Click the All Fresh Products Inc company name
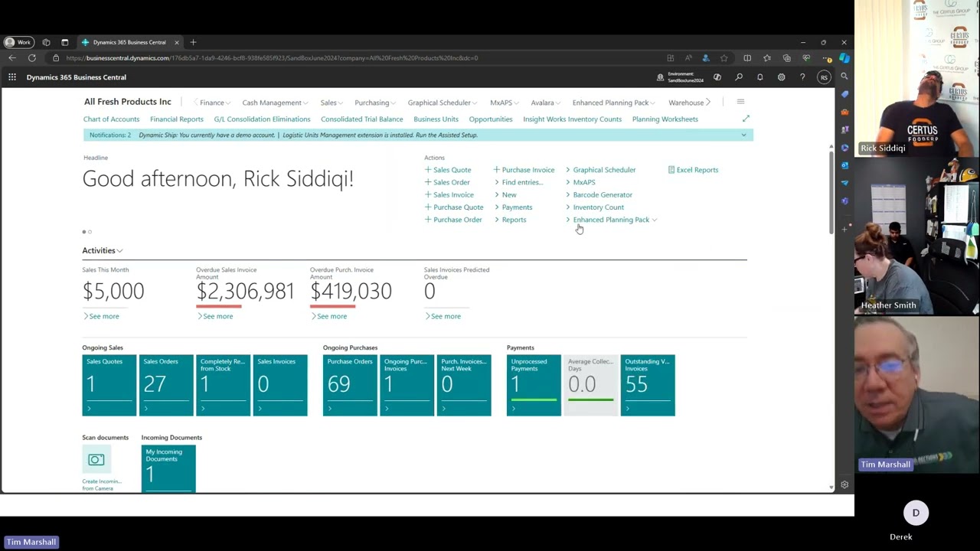Viewport: 980px width, 551px height. click(x=128, y=102)
